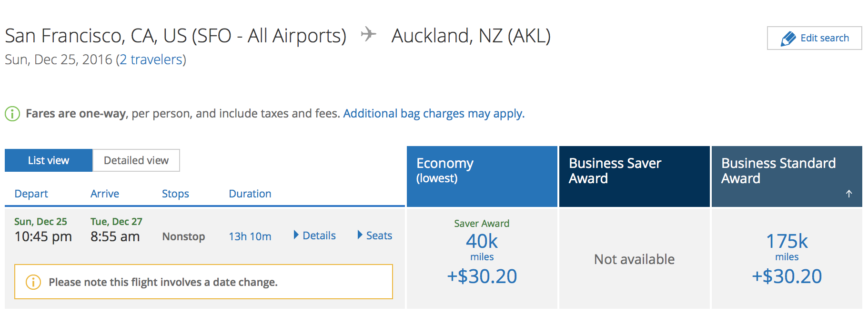Viewport: 868px width, 314px height.
Task: Open Additional bag charges may apply link
Action: [434, 114]
